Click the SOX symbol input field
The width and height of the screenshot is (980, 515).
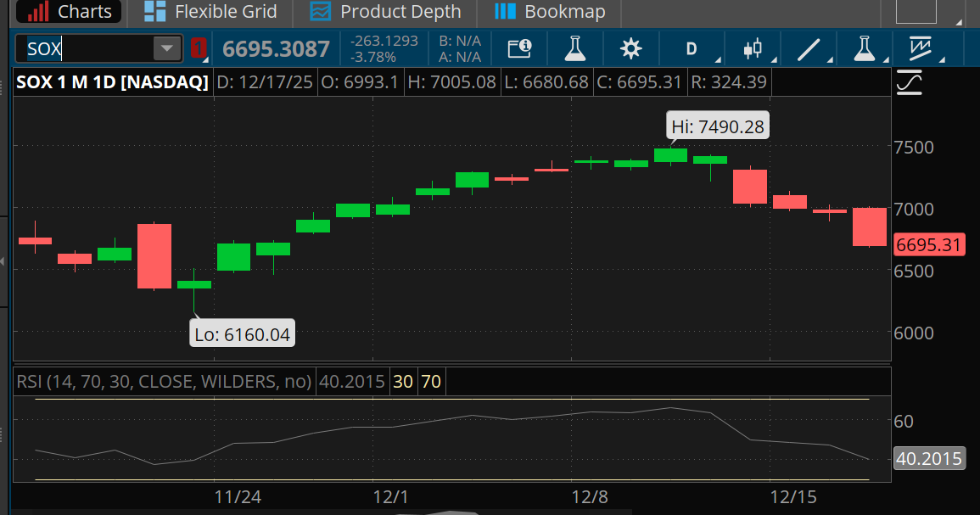click(x=85, y=48)
